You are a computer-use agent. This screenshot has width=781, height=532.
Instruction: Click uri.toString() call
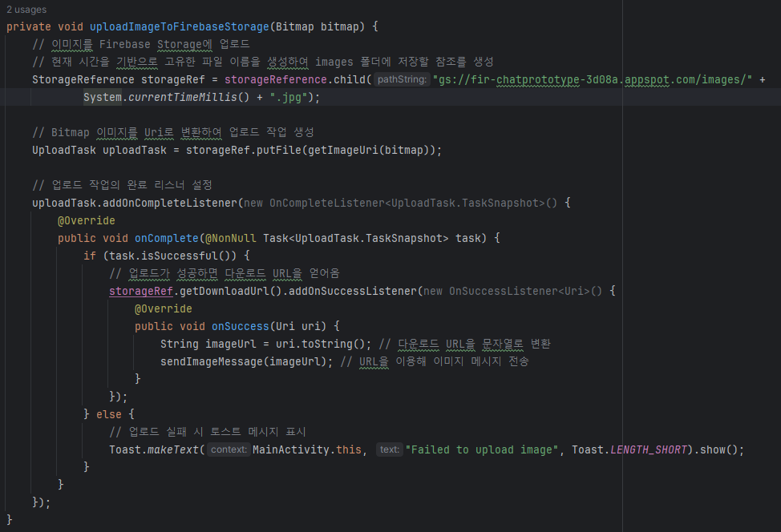click(x=321, y=344)
